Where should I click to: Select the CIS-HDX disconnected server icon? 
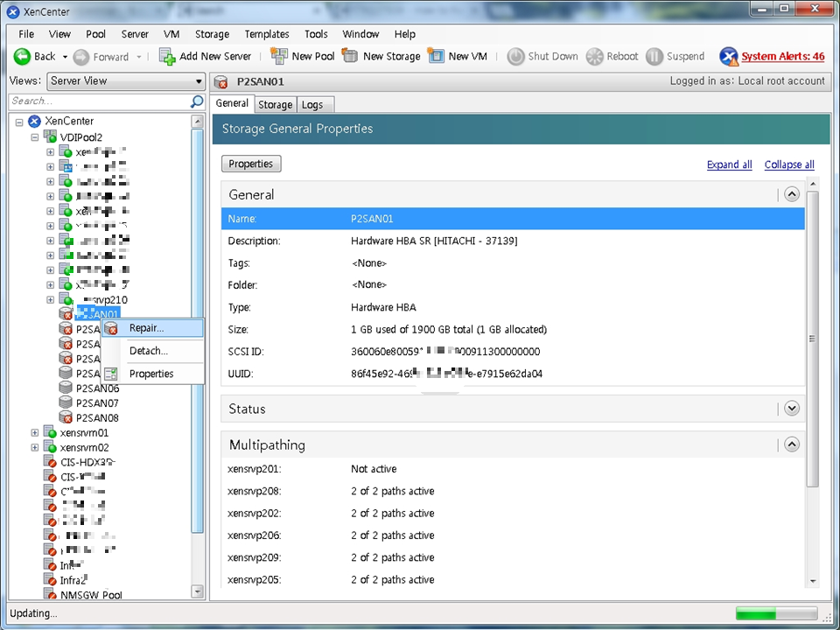pyautogui.click(x=50, y=461)
